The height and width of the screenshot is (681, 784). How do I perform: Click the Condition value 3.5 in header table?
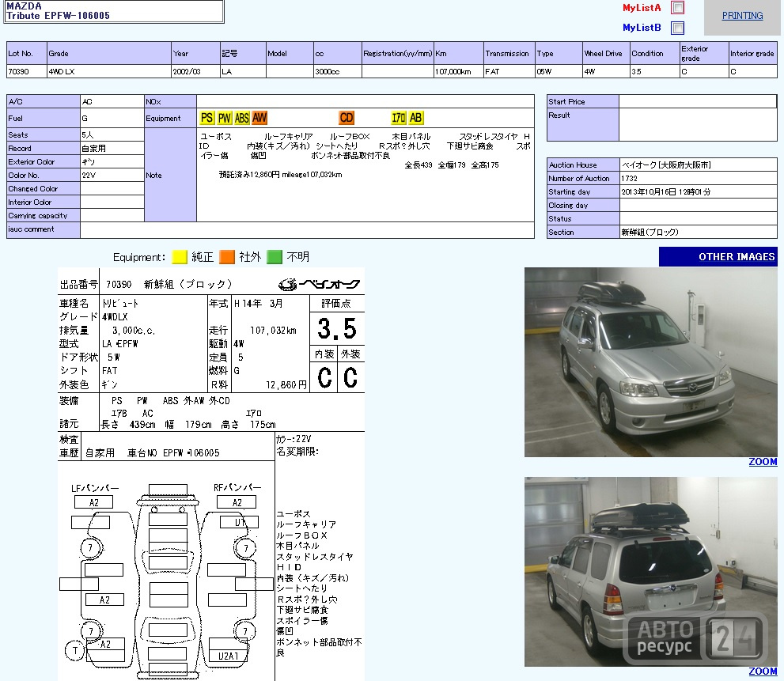click(636, 71)
